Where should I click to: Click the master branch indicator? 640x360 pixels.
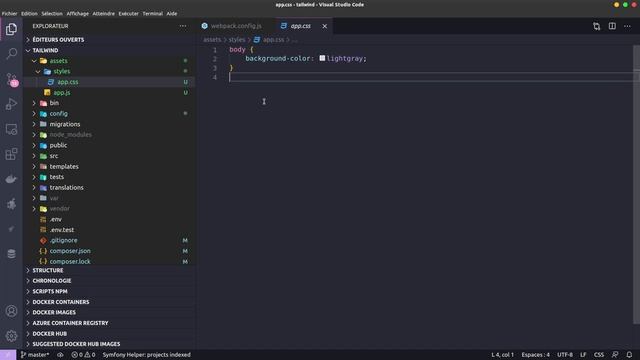[35, 355]
